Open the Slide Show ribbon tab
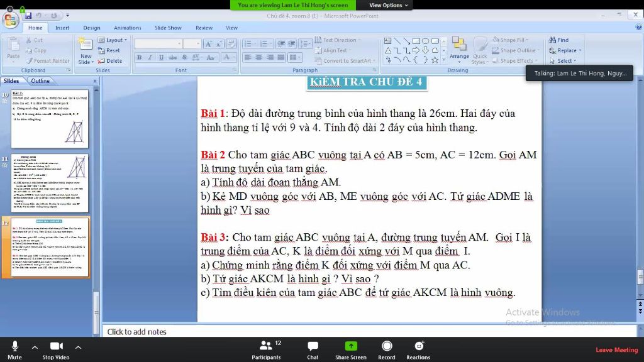The image size is (644, 362). tap(168, 28)
